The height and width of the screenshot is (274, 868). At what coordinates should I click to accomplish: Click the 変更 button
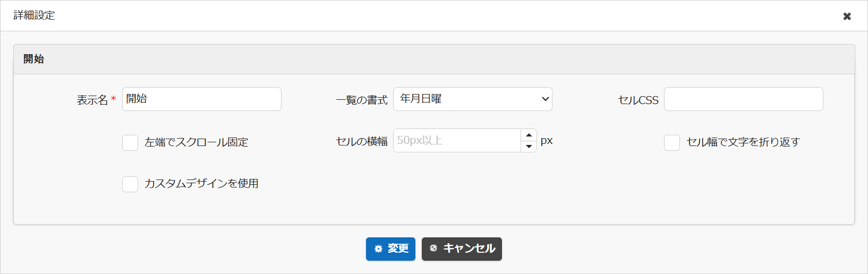[390, 249]
